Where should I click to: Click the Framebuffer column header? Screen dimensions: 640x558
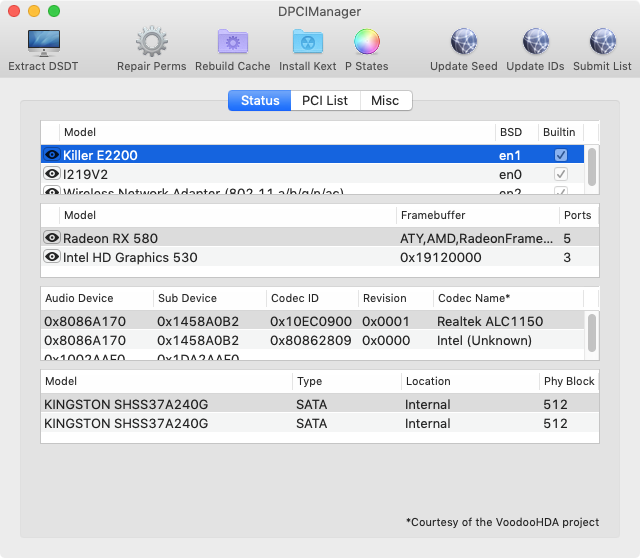pos(477,215)
